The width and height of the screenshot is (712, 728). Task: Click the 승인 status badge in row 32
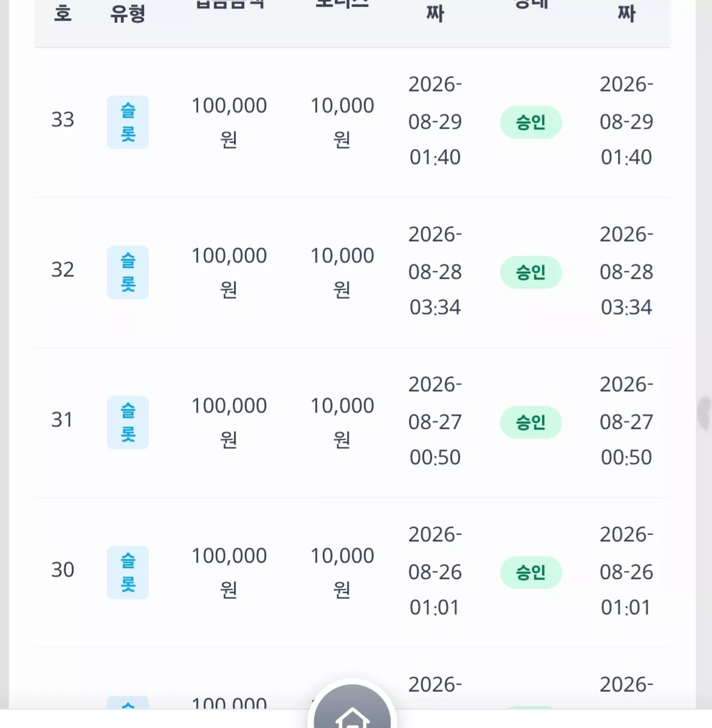click(x=531, y=272)
